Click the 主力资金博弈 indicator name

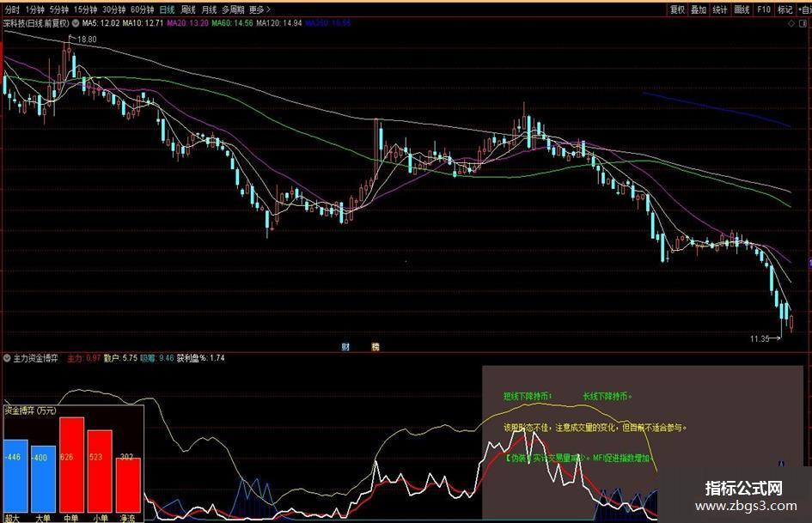coord(36,358)
